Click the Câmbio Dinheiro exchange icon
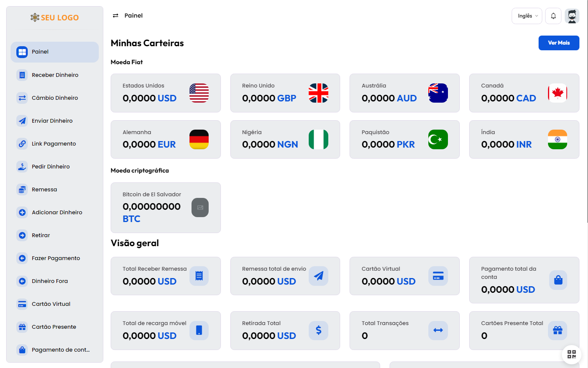 22,98
